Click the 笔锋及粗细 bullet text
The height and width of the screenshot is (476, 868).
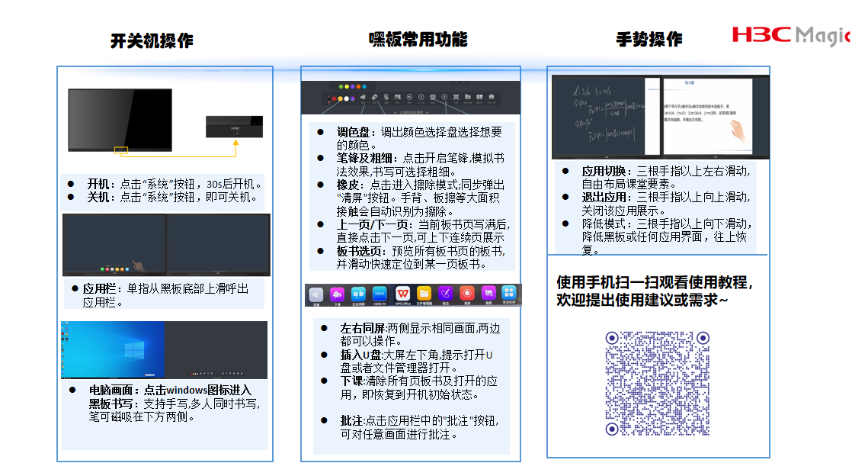coord(420,165)
